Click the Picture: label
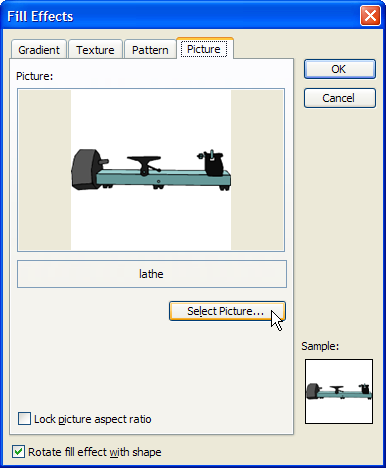Viewport: 386px width, 468px height. click(x=35, y=76)
